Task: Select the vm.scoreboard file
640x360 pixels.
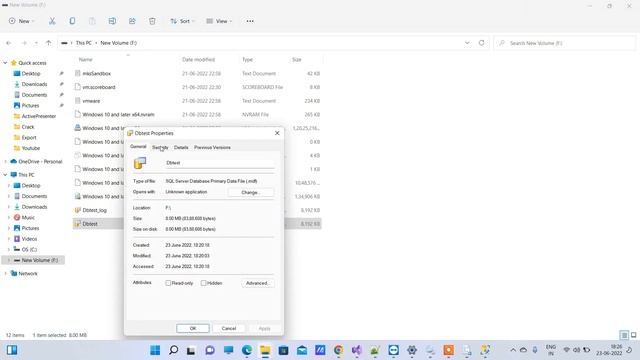Action: click(99, 87)
